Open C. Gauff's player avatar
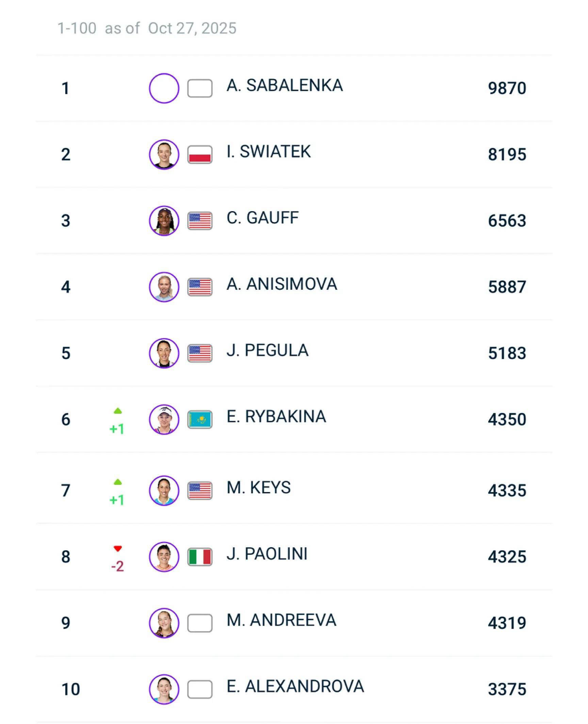Image resolution: width=588 pixels, height=724 pixels. click(x=164, y=221)
